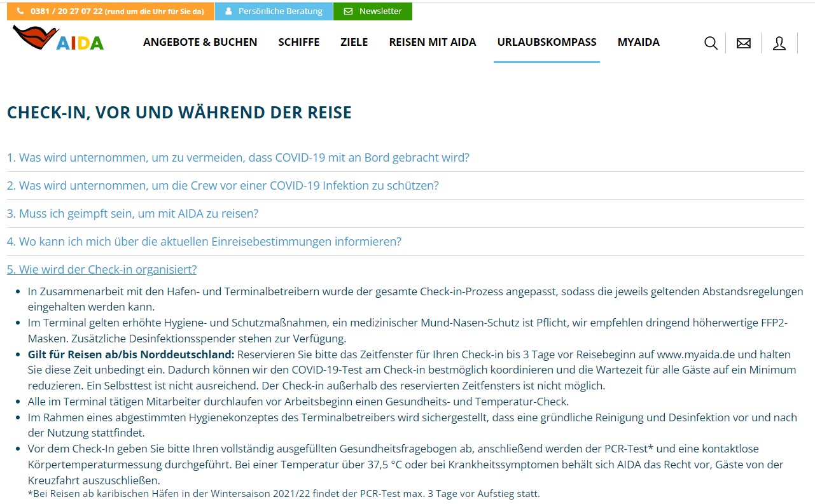The height and width of the screenshot is (504, 815).
Task: Select the Urlaubskompass menu item
Action: pos(547,42)
